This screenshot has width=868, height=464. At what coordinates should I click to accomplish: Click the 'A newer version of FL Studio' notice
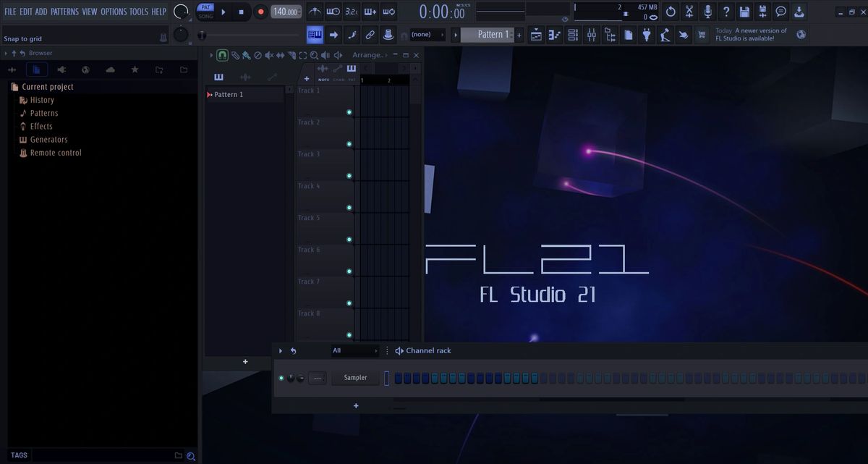tap(752, 34)
